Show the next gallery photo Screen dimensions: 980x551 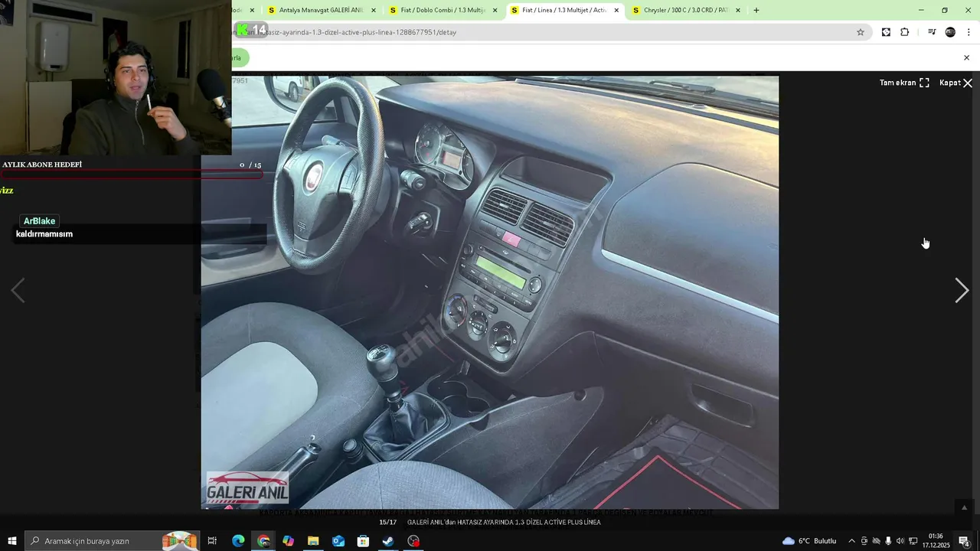point(962,291)
